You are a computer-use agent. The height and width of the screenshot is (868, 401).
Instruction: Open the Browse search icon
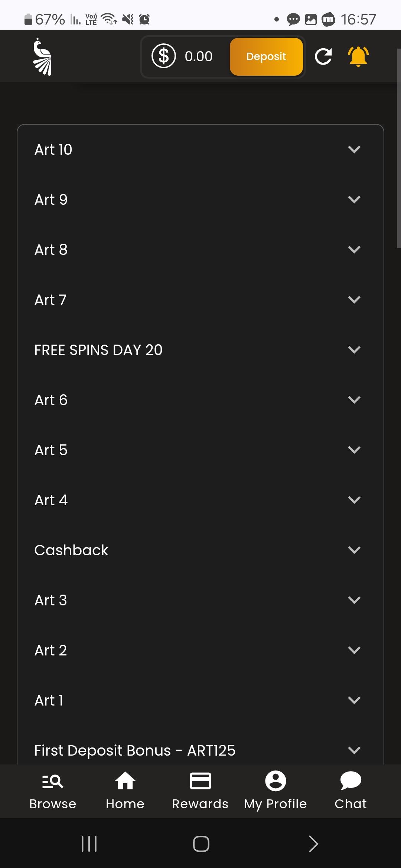point(52,781)
